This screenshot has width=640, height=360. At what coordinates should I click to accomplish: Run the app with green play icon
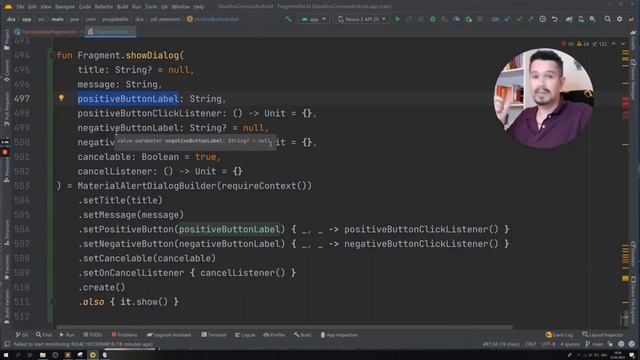(398, 19)
